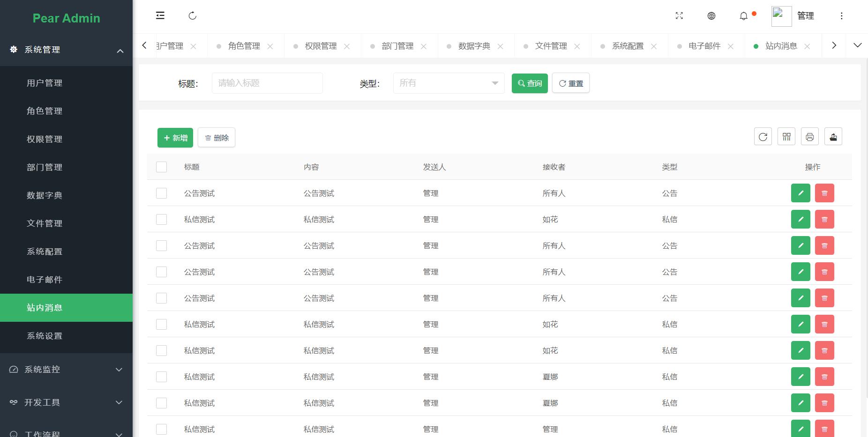Close the 站内消息 tab
This screenshot has width=868, height=437.
807,46
